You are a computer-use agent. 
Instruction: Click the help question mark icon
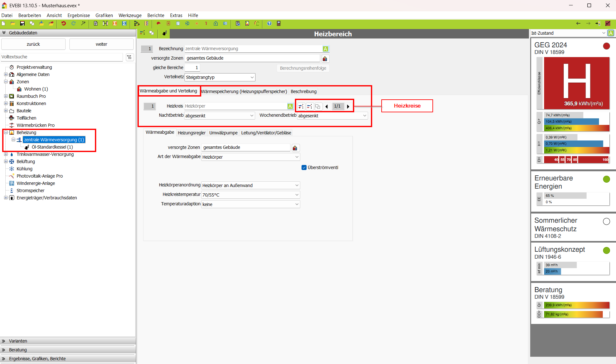pyautogui.click(x=269, y=24)
